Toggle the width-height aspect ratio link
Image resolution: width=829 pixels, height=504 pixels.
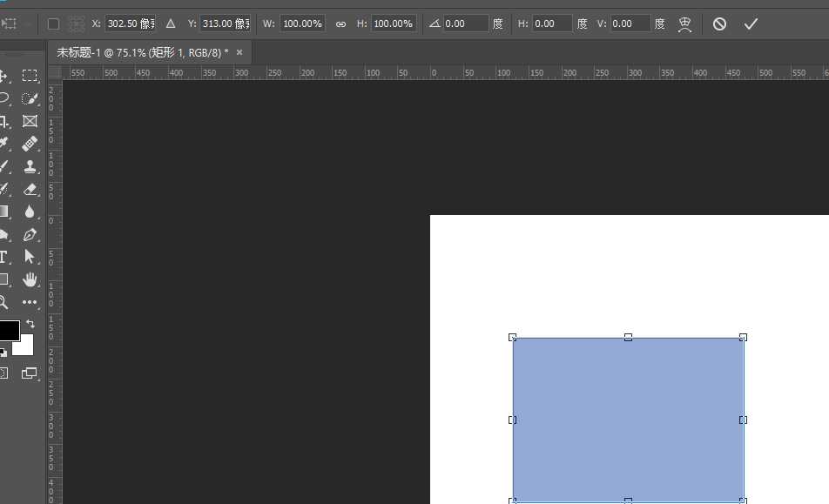click(x=340, y=24)
